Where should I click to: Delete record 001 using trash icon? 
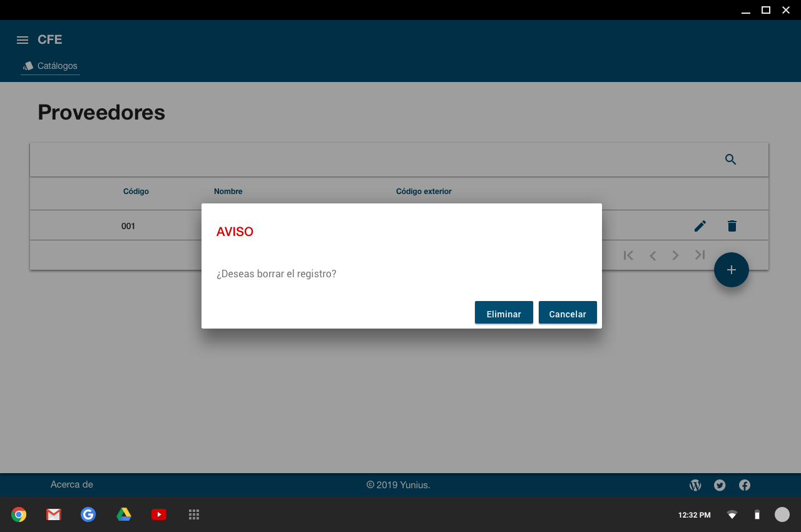(x=732, y=226)
